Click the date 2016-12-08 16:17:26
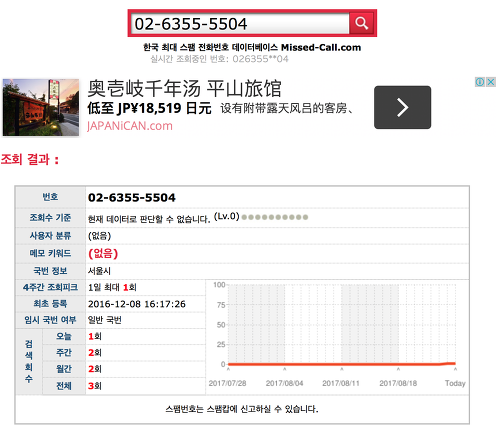Image resolution: width=500 pixels, height=429 pixels. (137, 304)
